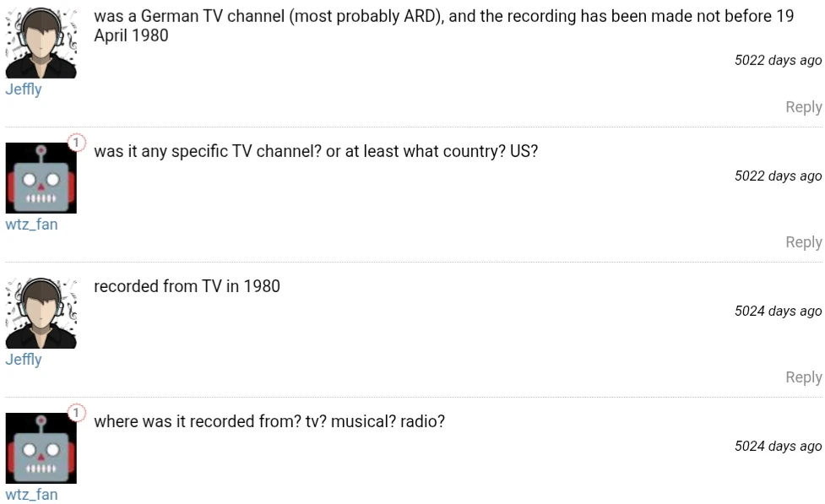The height and width of the screenshot is (504, 825).
Task: Click Jeffly's avatar beside 'recorded from TV in 1980'
Action: pos(41,313)
